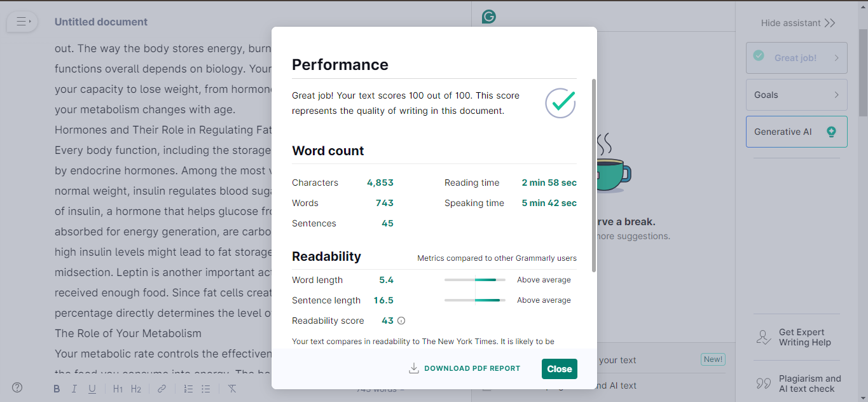The height and width of the screenshot is (402, 868).
Task: Toggle italic formatting in the editor toolbar
Action: pos(74,389)
